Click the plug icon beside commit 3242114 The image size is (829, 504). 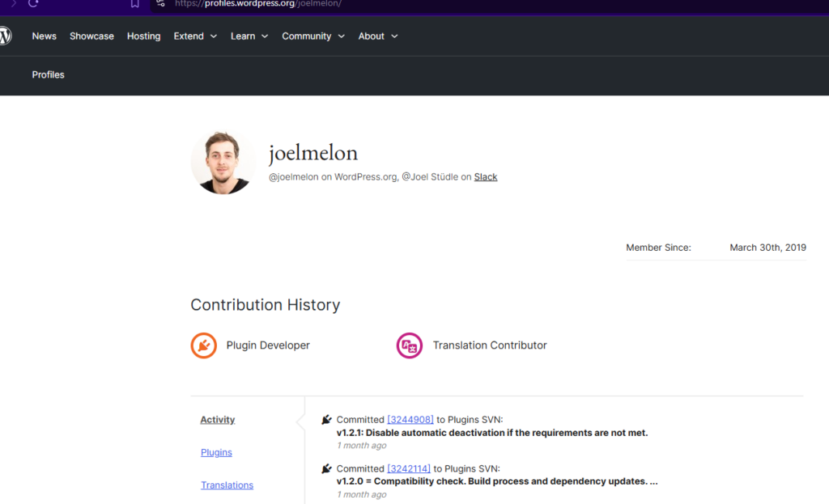click(x=326, y=468)
